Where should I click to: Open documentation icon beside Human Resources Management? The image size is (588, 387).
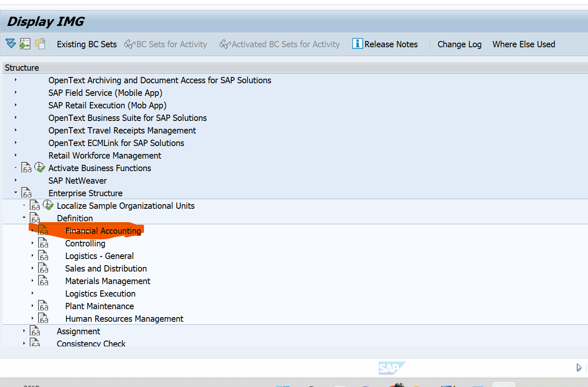pos(43,318)
